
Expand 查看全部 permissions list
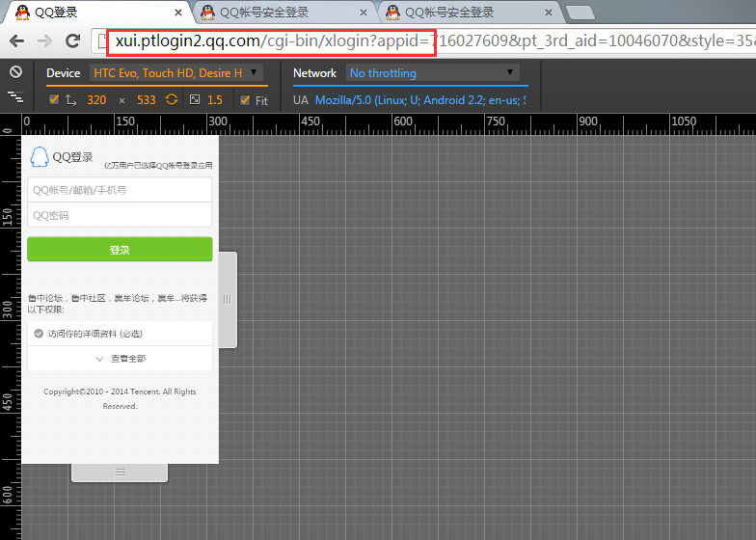(x=120, y=359)
